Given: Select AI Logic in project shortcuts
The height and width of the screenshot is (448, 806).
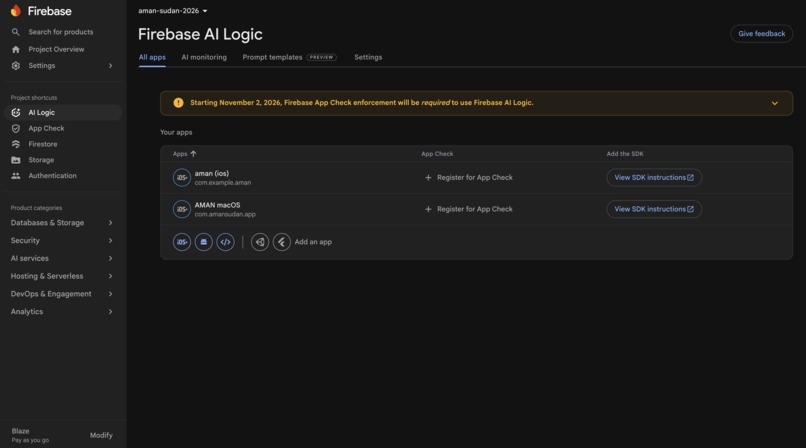Looking at the screenshot, I should 63,113.
